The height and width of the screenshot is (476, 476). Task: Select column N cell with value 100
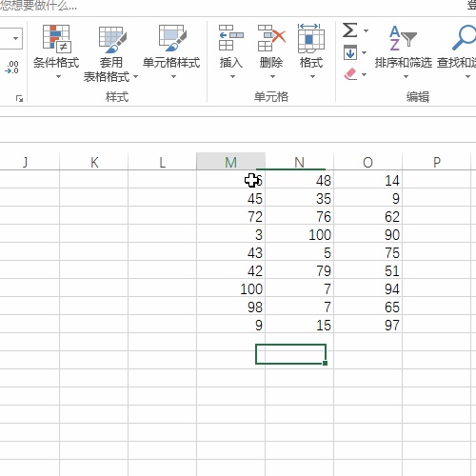(299, 234)
